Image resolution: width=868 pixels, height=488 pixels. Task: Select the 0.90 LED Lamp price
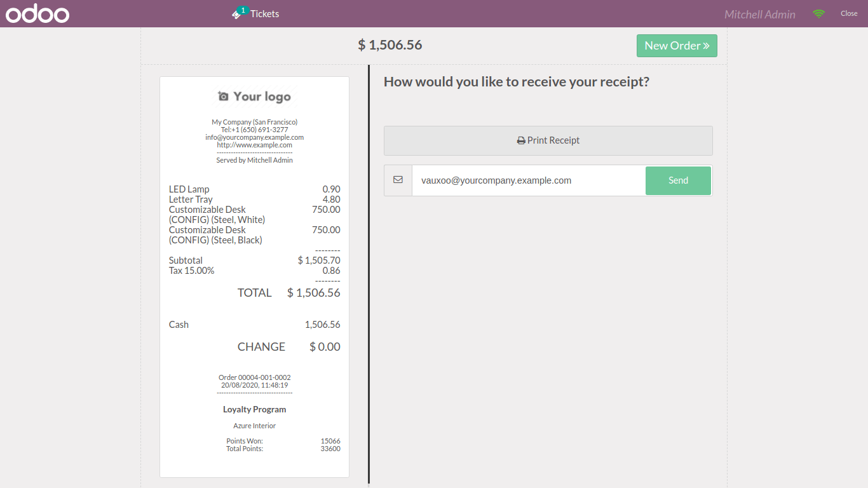coord(331,189)
